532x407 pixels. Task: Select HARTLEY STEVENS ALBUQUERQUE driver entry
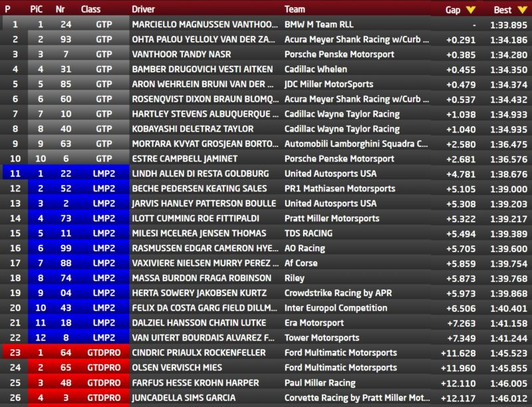(x=205, y=114)
